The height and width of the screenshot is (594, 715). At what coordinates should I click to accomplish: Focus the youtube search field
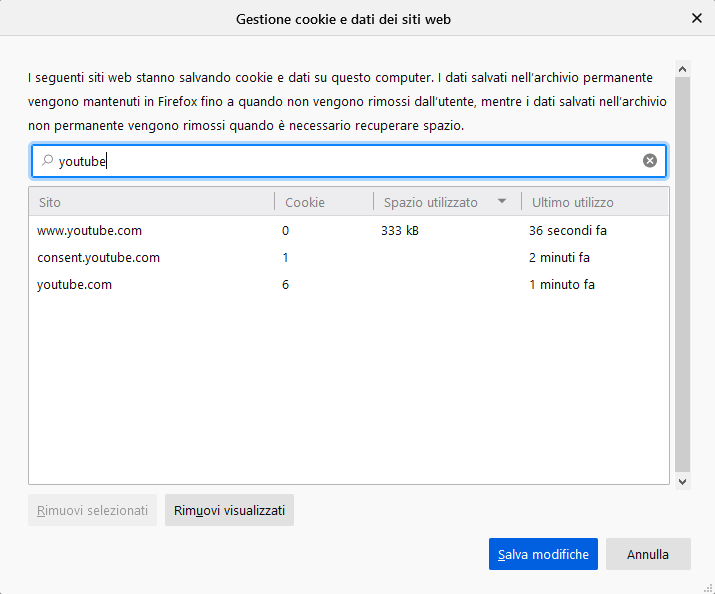[349, 161]
